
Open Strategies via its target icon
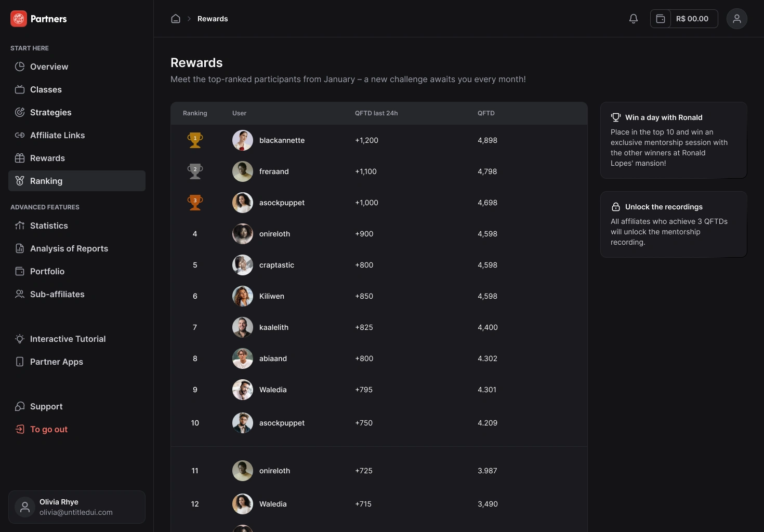point(20,112)
